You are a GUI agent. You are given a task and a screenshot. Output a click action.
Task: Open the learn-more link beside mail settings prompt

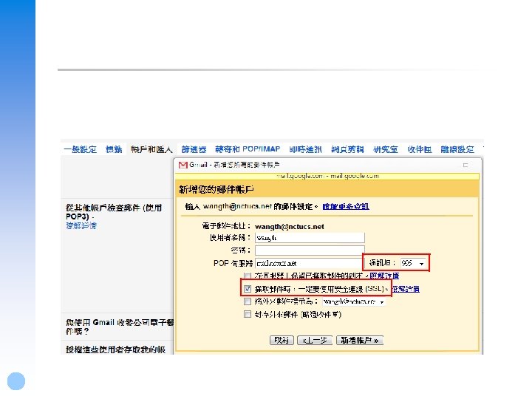coord(345,206)
